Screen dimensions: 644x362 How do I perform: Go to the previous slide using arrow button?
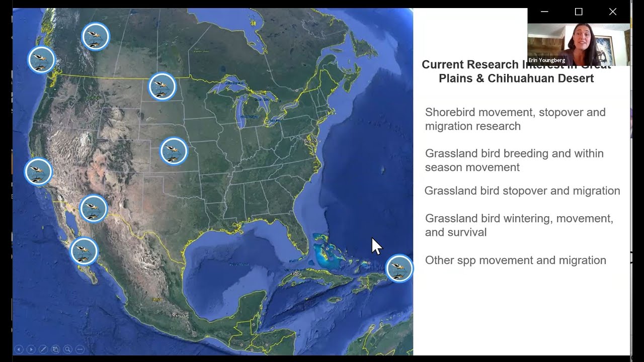point(19,349)
